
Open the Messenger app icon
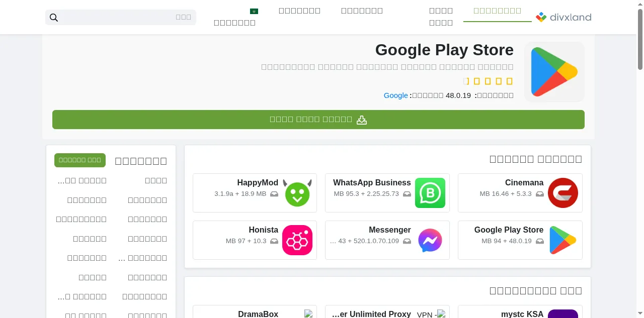pyautogui.click(x=430, y=240)
